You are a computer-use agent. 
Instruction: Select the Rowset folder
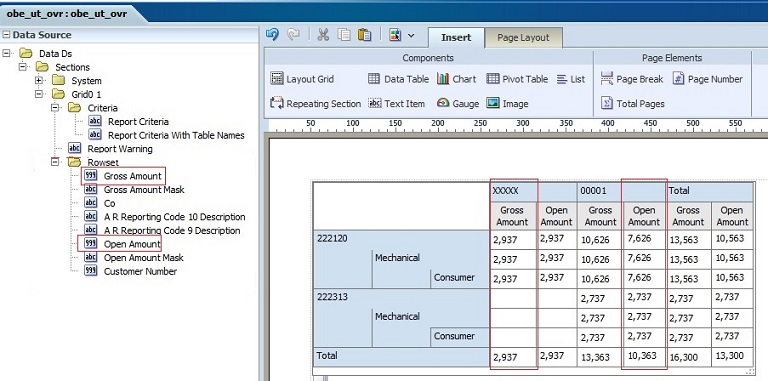pos(93,162)
